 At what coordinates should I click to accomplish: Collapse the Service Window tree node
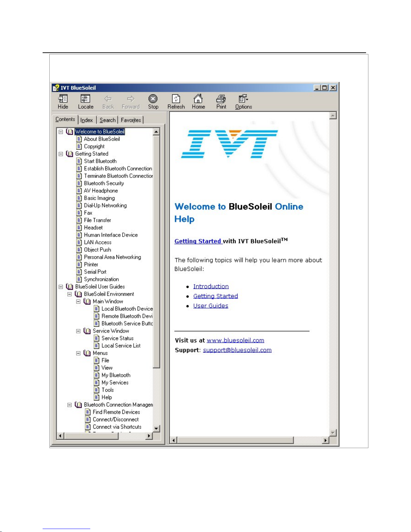click(78, 331)
